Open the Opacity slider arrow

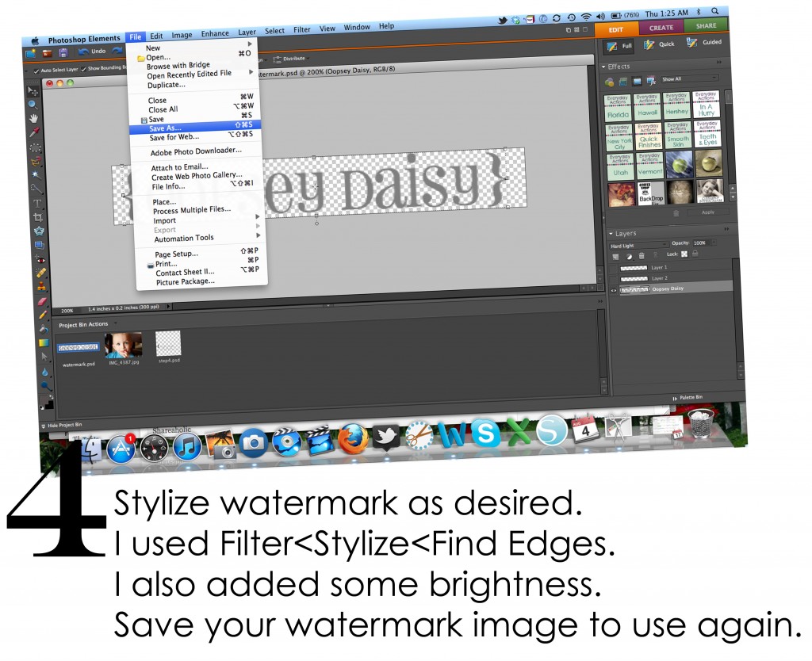714,242
